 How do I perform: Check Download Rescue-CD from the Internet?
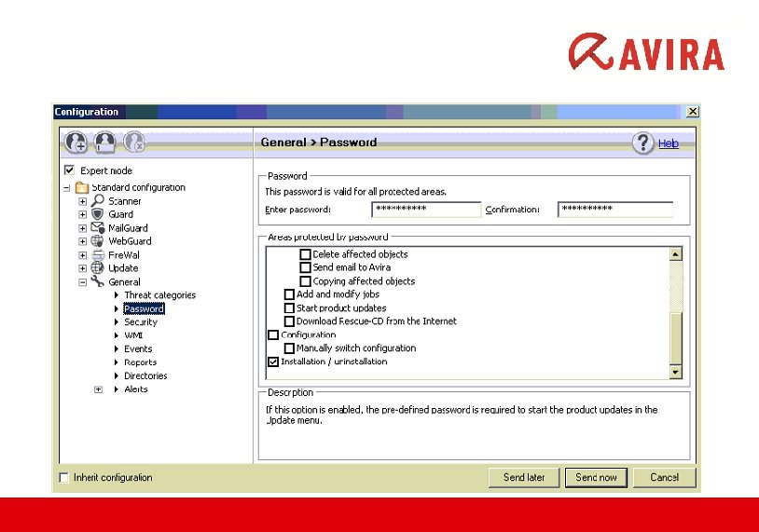[x=289, y=321]
